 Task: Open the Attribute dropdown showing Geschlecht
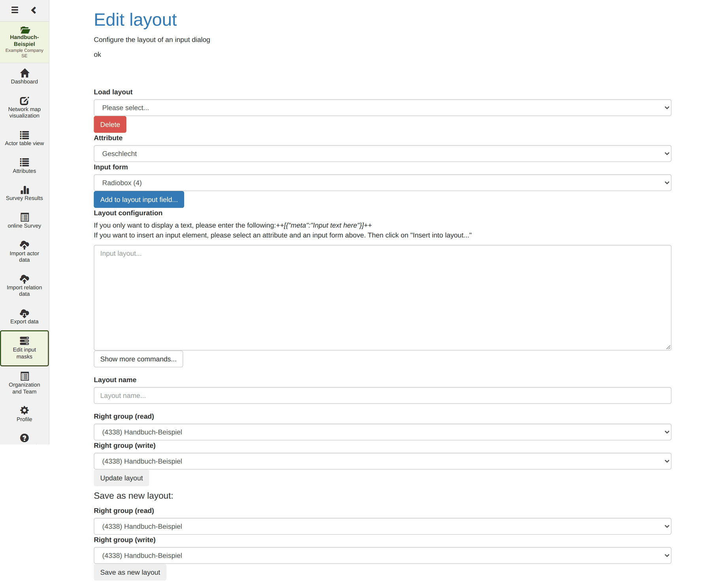pyautogui.click(x=382, y=154)
